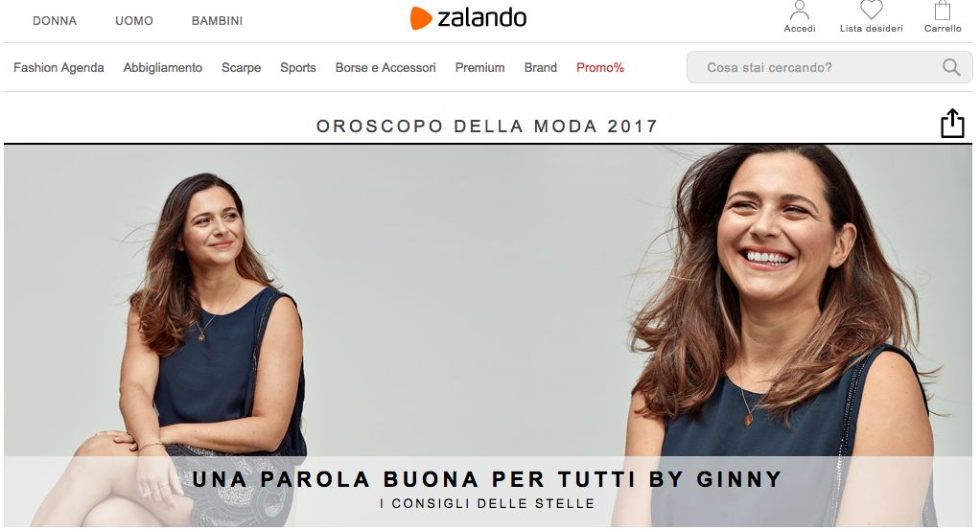Open the Accedi account icon
Viewport: 980px width, 530px height.
800,11
